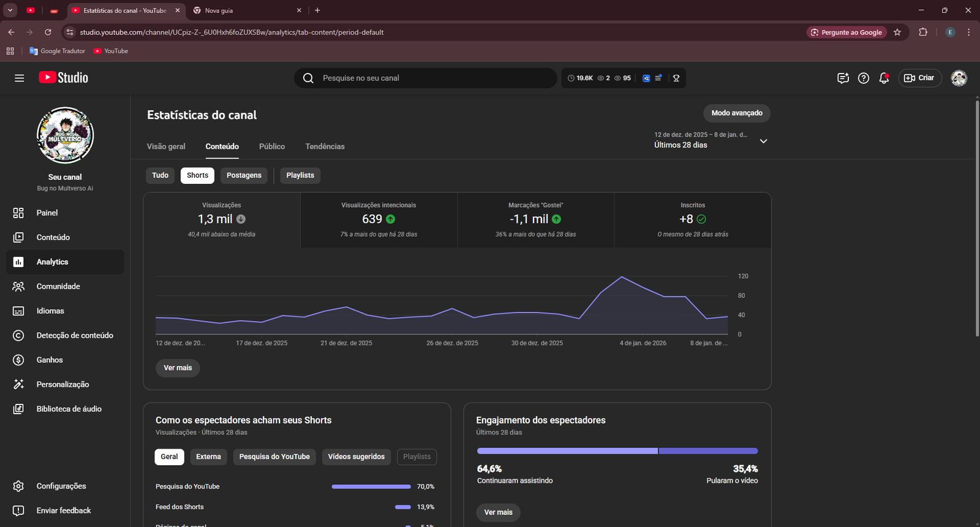980x527 pixels.
Task: Expand the Últimos 28 dias date range dropdown
Action: [763, 141]
